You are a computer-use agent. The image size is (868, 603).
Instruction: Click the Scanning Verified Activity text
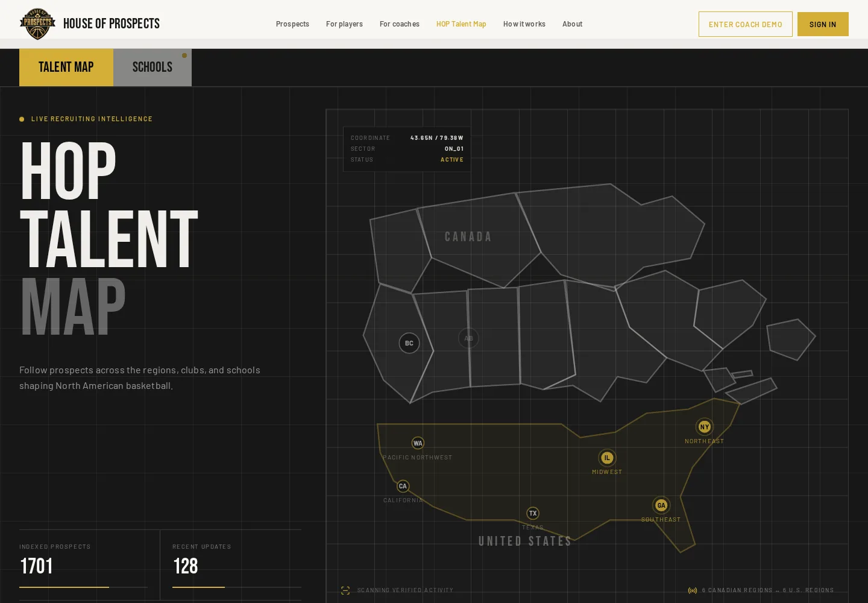(405, 590)
